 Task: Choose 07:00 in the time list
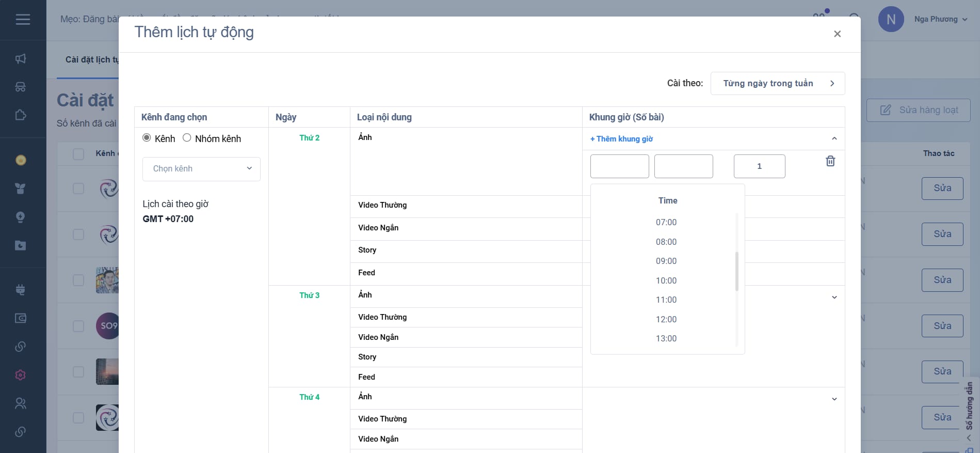[x=666, y=223]
